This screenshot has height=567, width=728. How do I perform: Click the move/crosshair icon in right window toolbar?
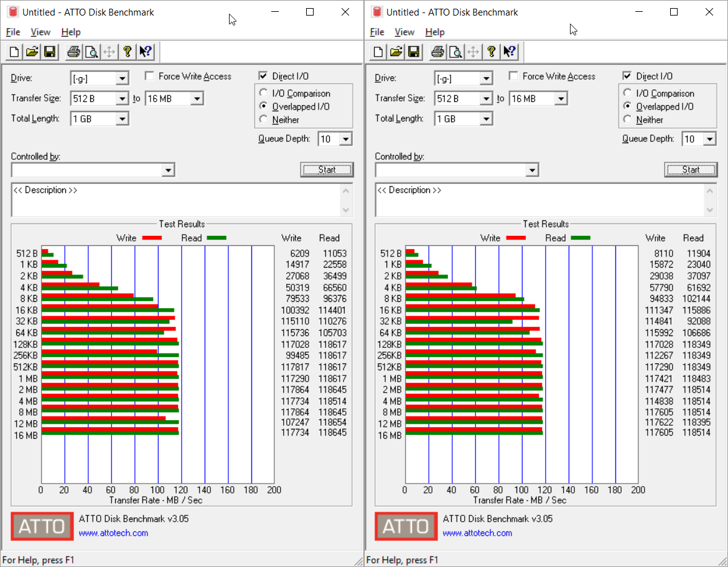tap(473, 52)
